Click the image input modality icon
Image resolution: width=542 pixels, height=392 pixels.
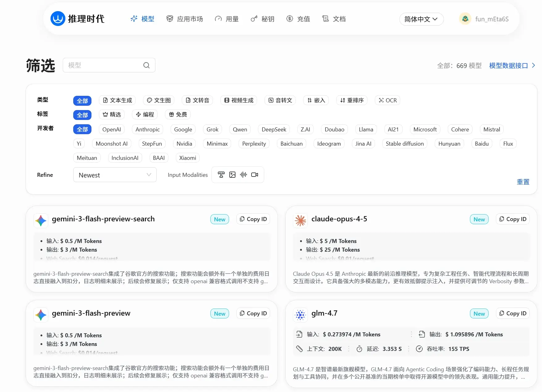coord(232,175)
